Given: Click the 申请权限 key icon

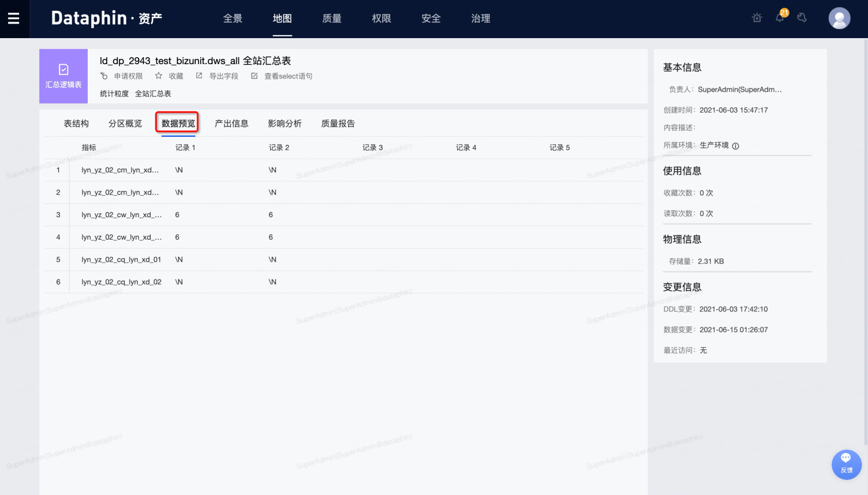Looking at the screenshot, I should coord(104,76).
